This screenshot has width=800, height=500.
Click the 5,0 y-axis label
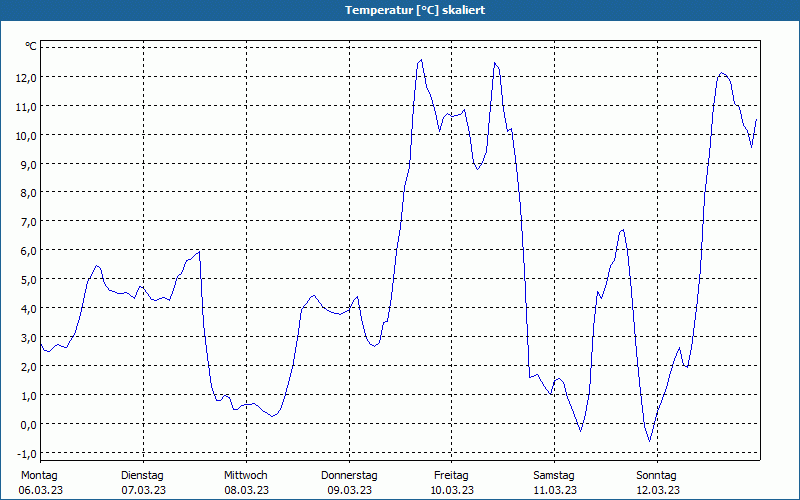[29, 279]
